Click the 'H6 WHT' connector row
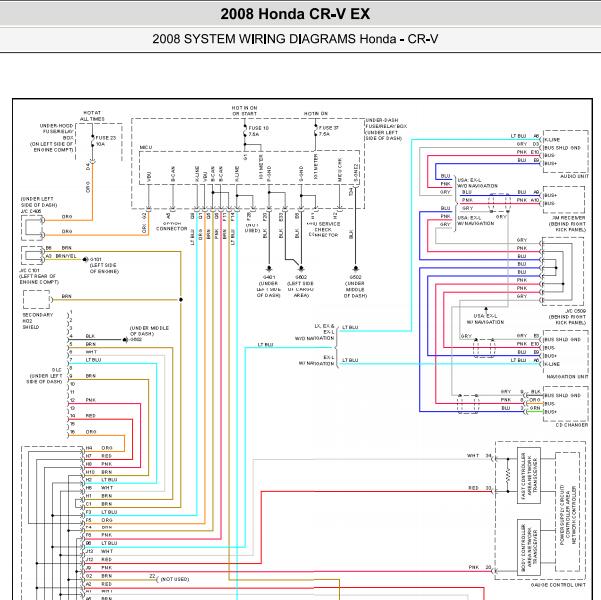601x600 pixels. click(x=99, y=488)
